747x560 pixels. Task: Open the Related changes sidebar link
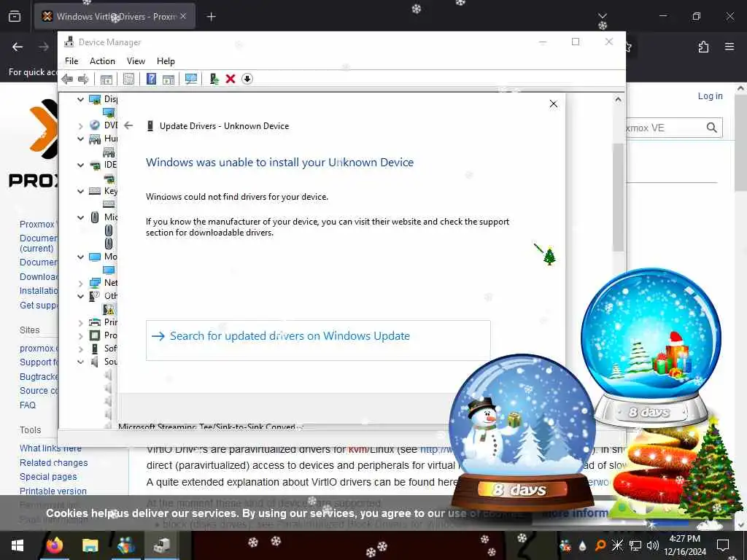[x=53, y=462]
